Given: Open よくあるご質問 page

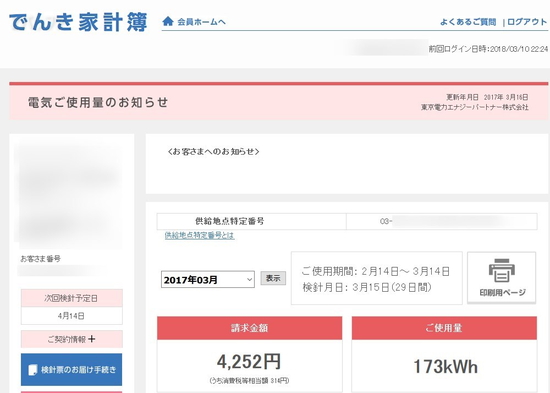Looking at the screenshot, I should point(468,22).
